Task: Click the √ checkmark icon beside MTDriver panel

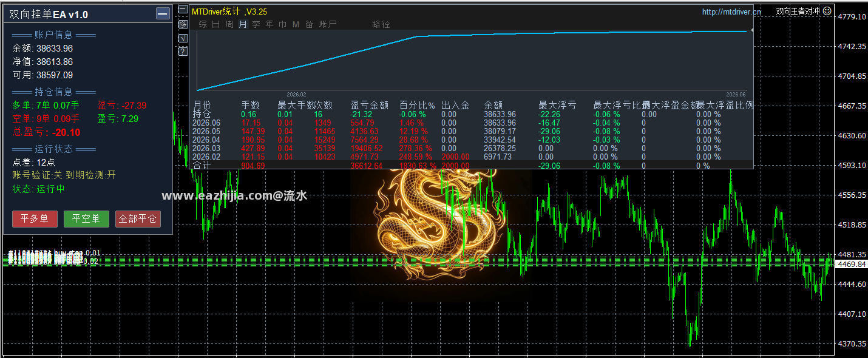Action: pyautogui.click(x=183, y=38)
